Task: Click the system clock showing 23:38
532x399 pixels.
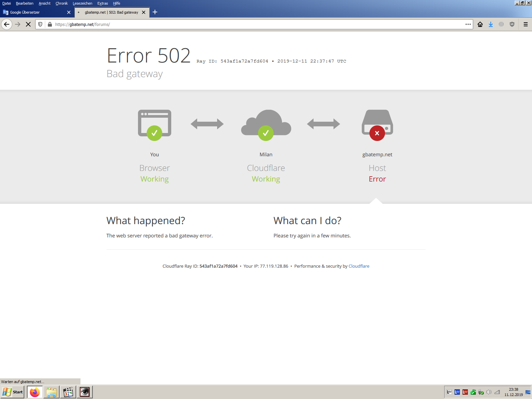Action: [x=514, y=389]
